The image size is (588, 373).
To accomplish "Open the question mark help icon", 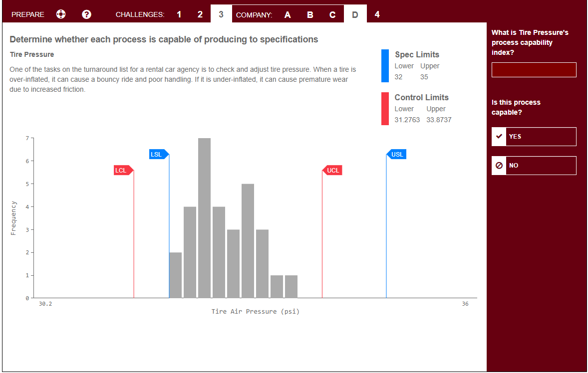I will pos(87,14).
